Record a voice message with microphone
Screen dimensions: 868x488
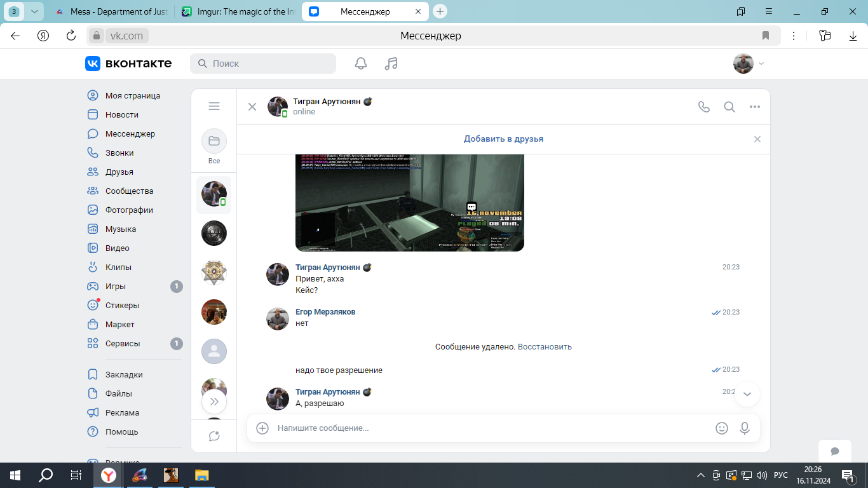(745, 428)
